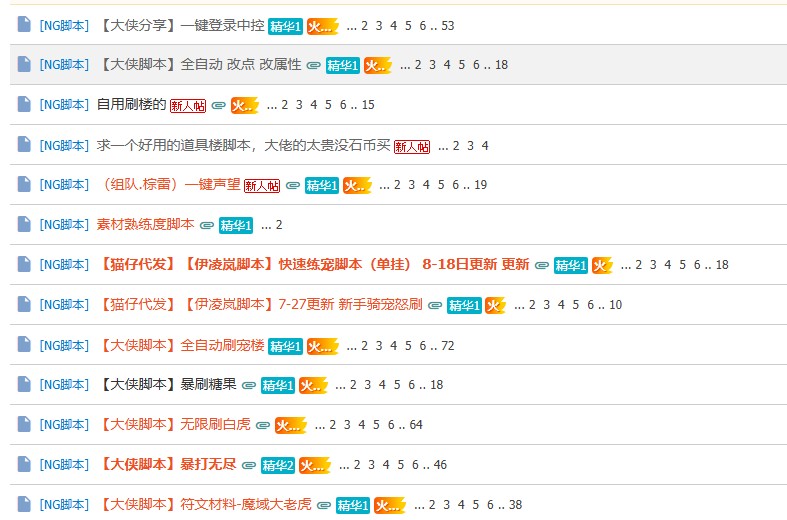Click the 精华2 badge on 暴打无尽 thread
Image resolution: width=787 pixels, height=520 pixels.
(277, 465)
